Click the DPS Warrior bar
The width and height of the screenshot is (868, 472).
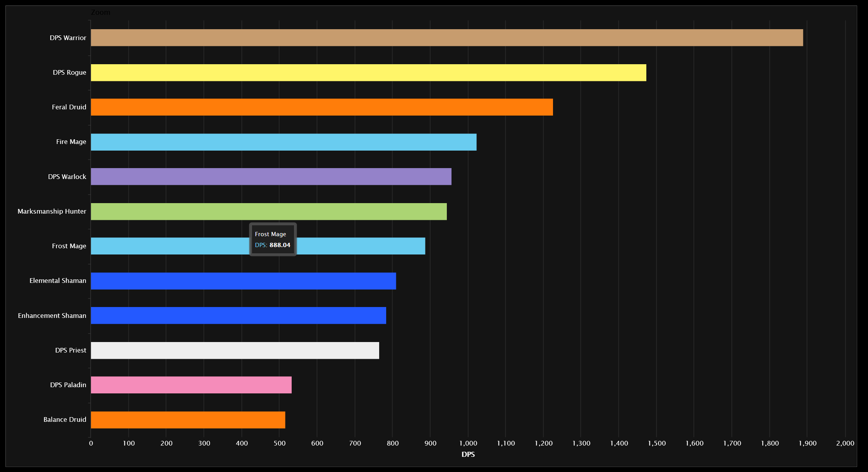[447, 38]
